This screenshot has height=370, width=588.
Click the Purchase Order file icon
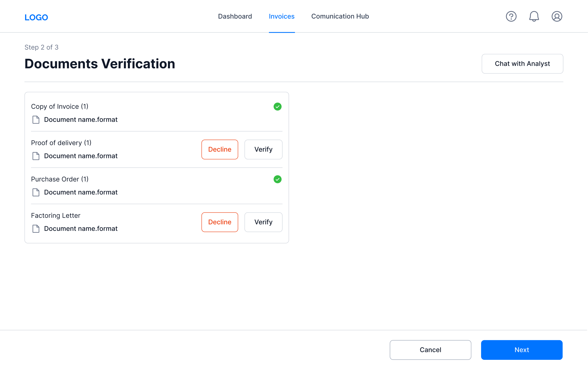click(36, 192)
